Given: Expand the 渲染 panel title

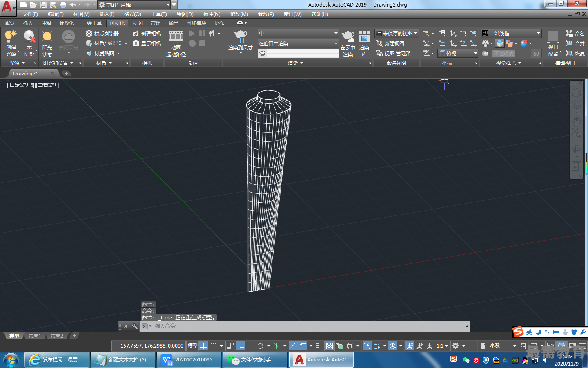Looking at the screenshot, I should point(296,63).
